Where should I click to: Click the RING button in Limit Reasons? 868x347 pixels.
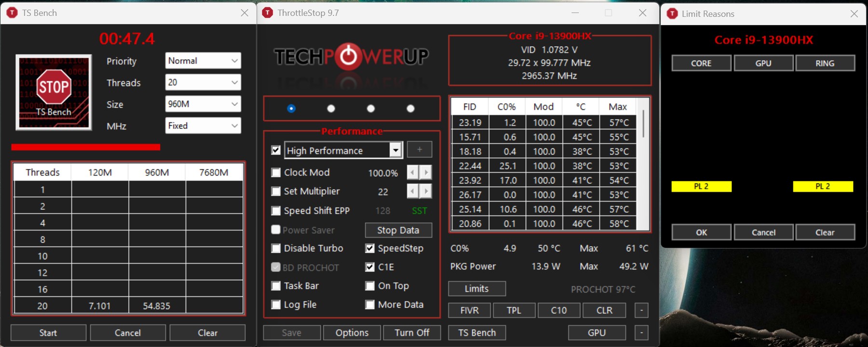click(x=825, y=63)
